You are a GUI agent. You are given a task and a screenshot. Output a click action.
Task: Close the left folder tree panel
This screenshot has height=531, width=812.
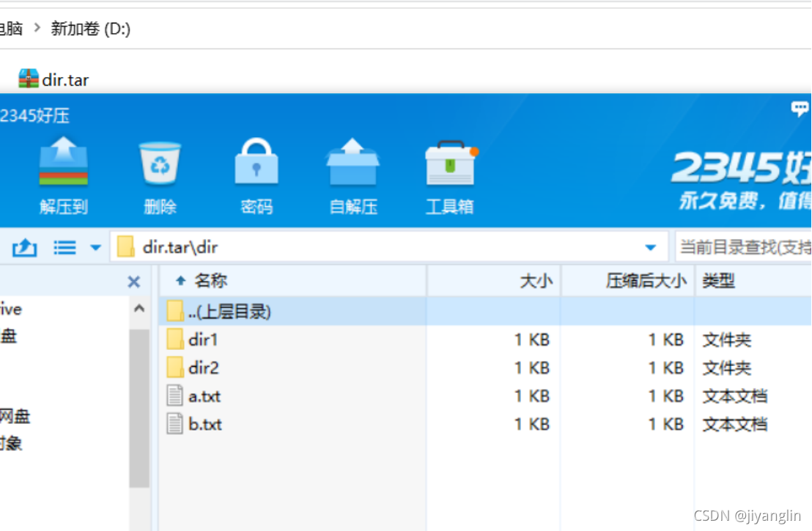133,282
